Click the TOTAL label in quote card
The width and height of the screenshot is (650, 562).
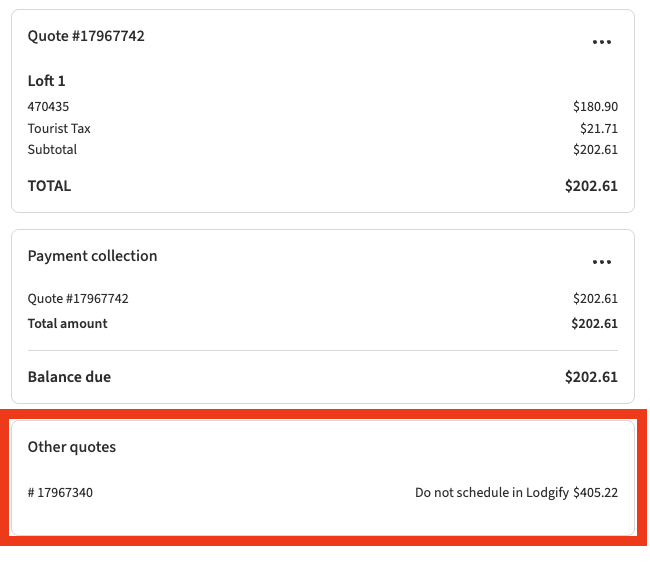(49, 185)
